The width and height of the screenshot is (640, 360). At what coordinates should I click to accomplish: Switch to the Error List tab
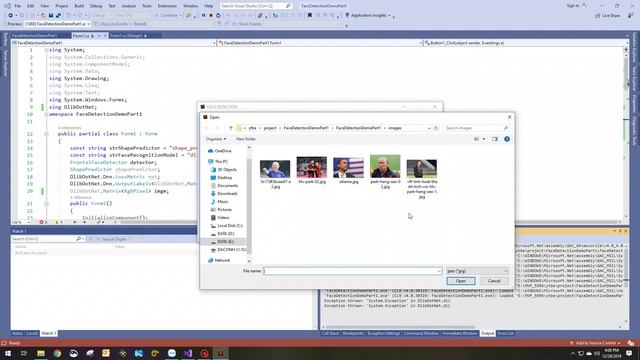505,333
